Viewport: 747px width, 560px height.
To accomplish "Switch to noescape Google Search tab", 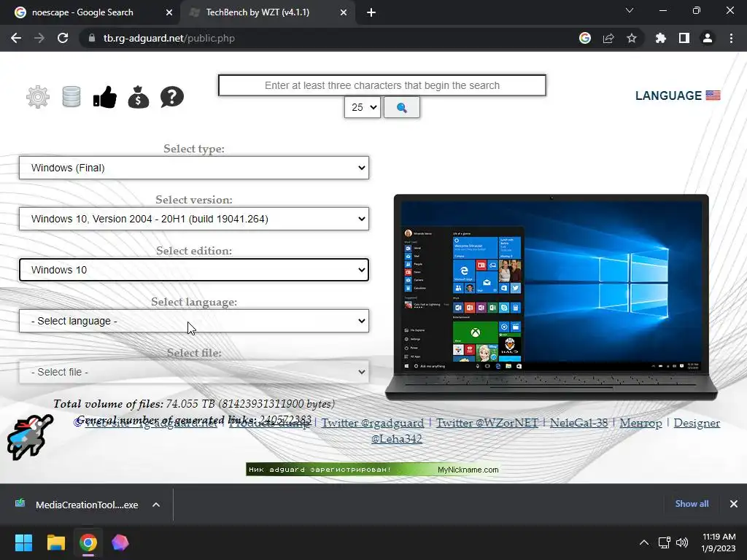I will [90, 13].
